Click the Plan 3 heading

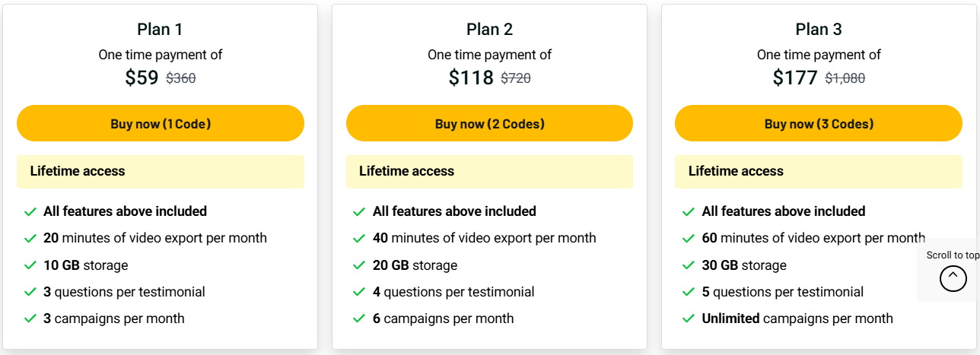pyautogui.click(x=819, y=30)
